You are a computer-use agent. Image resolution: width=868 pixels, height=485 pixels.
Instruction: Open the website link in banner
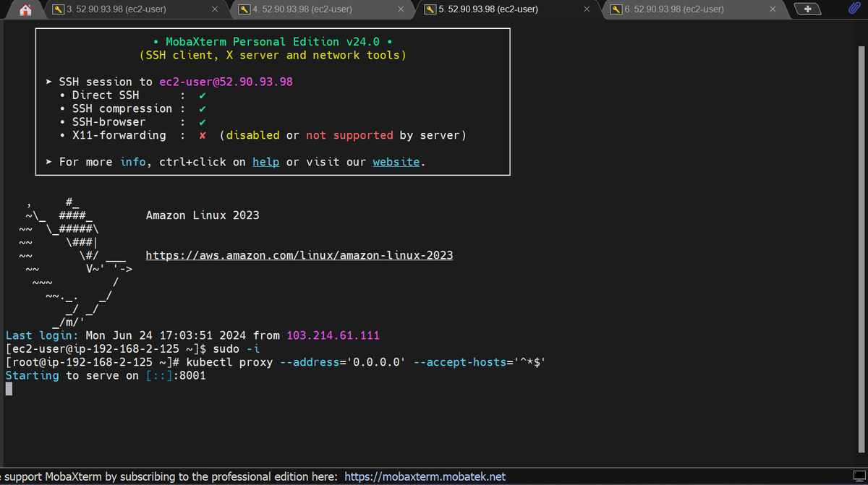(396, 162)
